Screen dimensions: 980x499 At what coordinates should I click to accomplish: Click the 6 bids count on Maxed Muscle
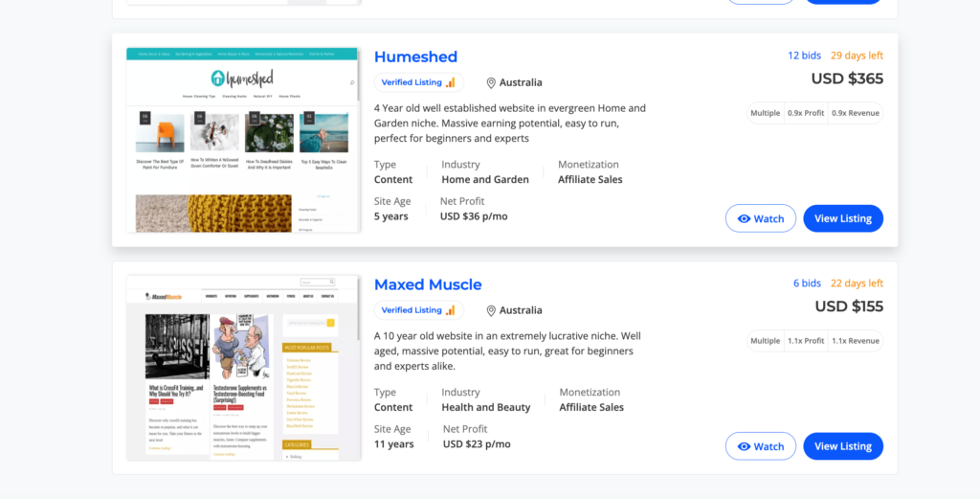tap(807, 284)
